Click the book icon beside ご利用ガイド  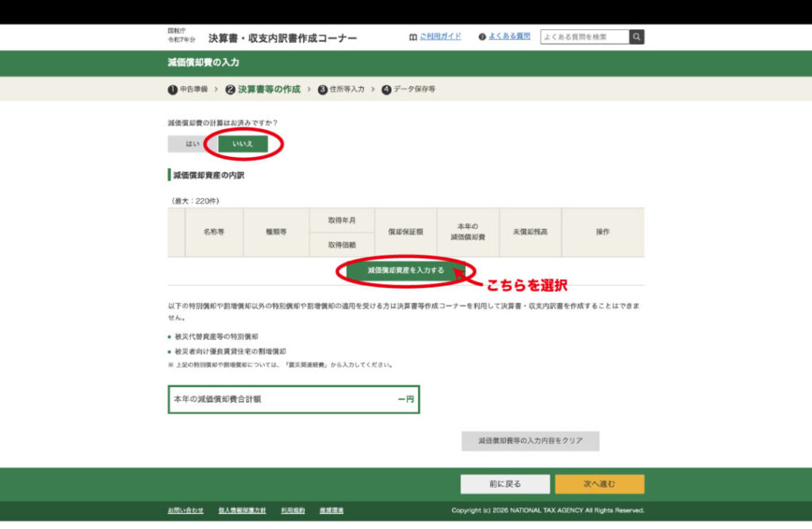pyautogui.click(x=412, y=37)
